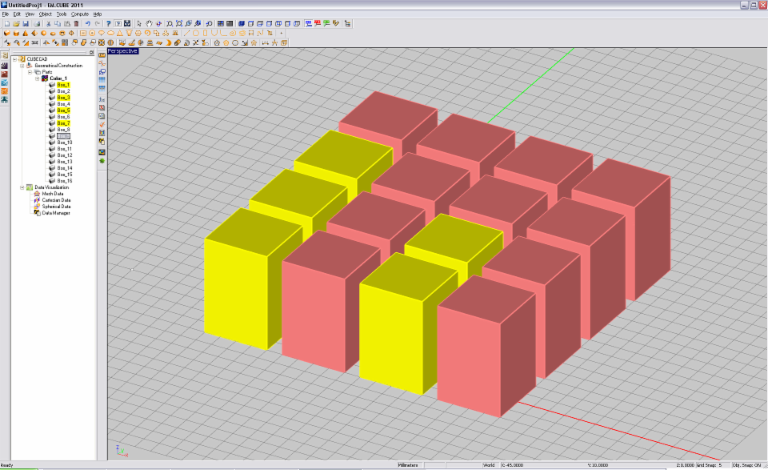
Task: Open the Object menu
Action: pyautogui.click(x=44, y=14)
